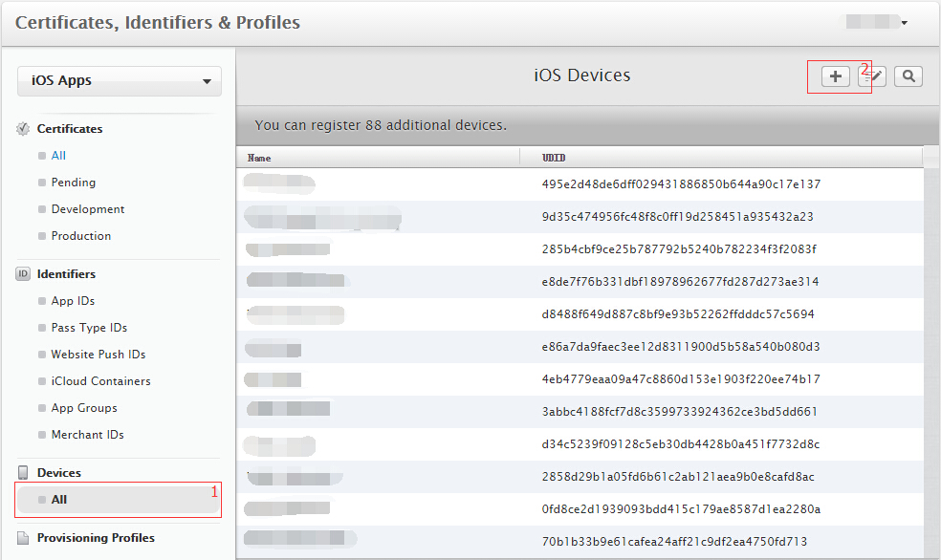
Task: Open the account menu dropdown arrow
Action: [904, 23]
